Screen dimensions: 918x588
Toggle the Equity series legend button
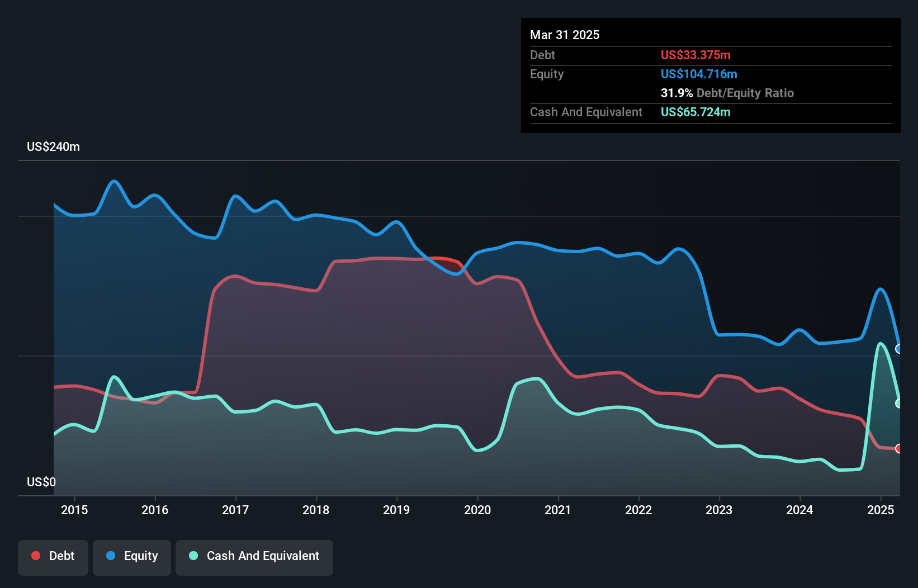point(132,557)
